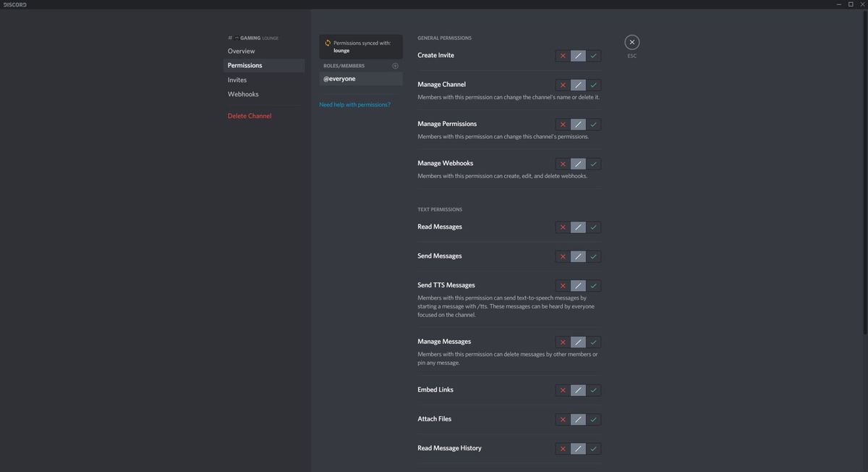Screen dimensions: 868x472
Task: Allow the Manage Channel permission
Action: (x=593, y=85)
